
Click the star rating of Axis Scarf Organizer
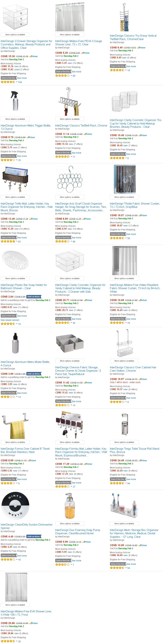pos(62,241)
